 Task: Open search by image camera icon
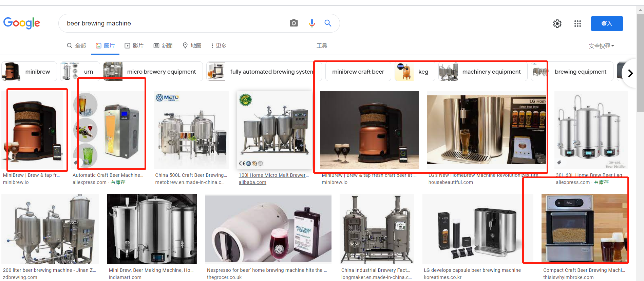pyautogui.click(x=294, y=23)
